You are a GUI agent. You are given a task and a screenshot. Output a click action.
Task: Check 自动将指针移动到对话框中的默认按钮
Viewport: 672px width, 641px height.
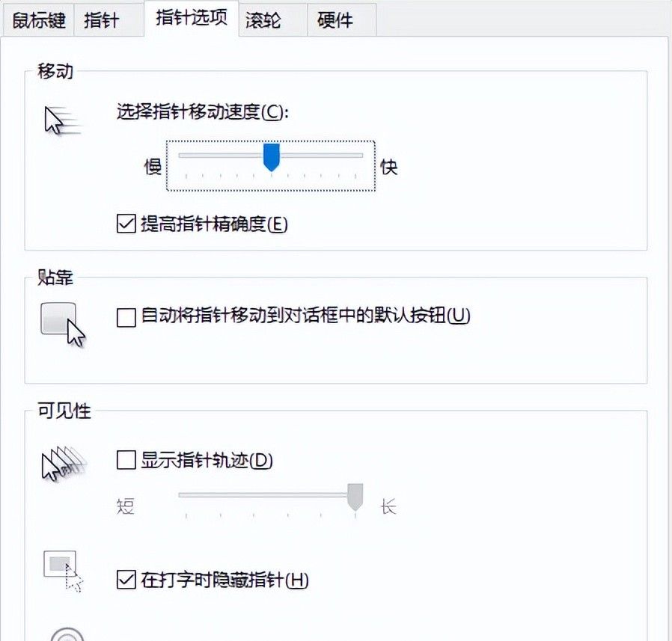point(127,317)
